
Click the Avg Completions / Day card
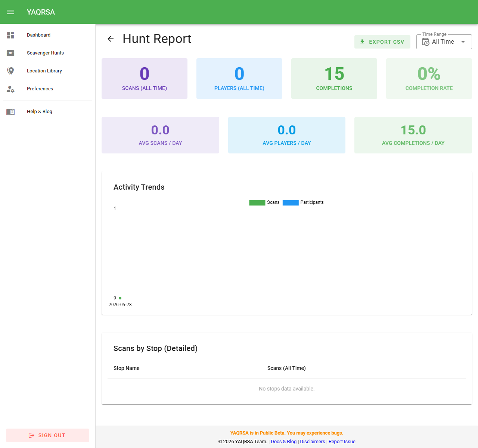click(x=413, y=135)
